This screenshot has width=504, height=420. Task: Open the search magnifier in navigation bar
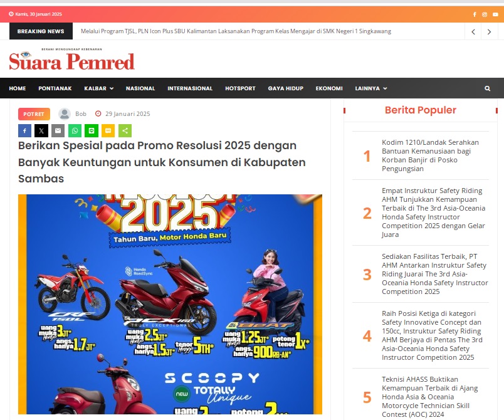[x=487, y=88]
